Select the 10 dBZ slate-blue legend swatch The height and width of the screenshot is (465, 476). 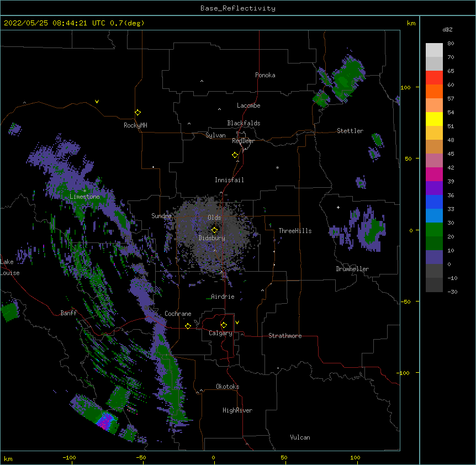(434, 257)
